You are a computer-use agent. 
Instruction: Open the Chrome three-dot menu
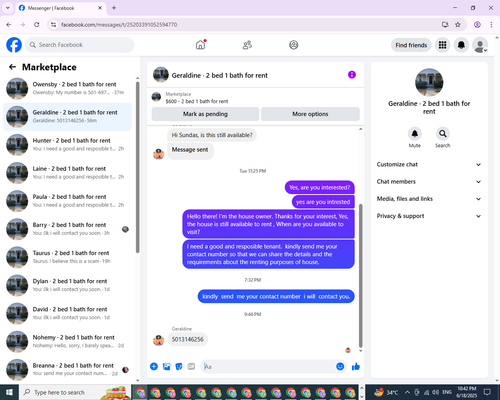tap(491, 25)
